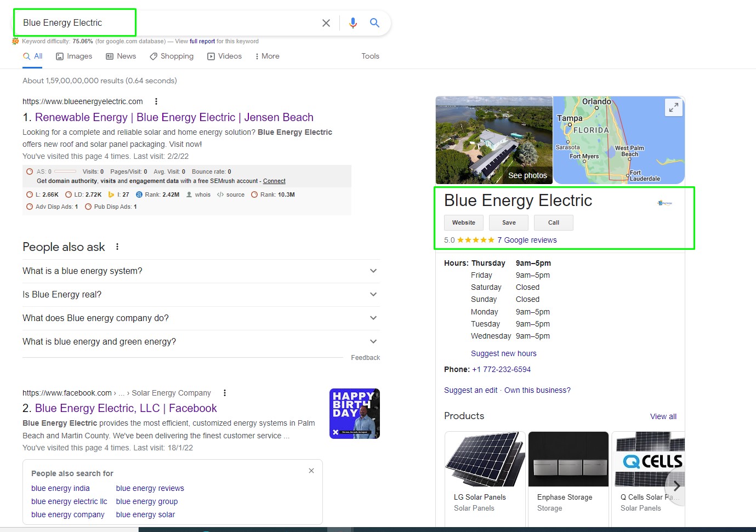Switch to the Images tab

[74, 56]
